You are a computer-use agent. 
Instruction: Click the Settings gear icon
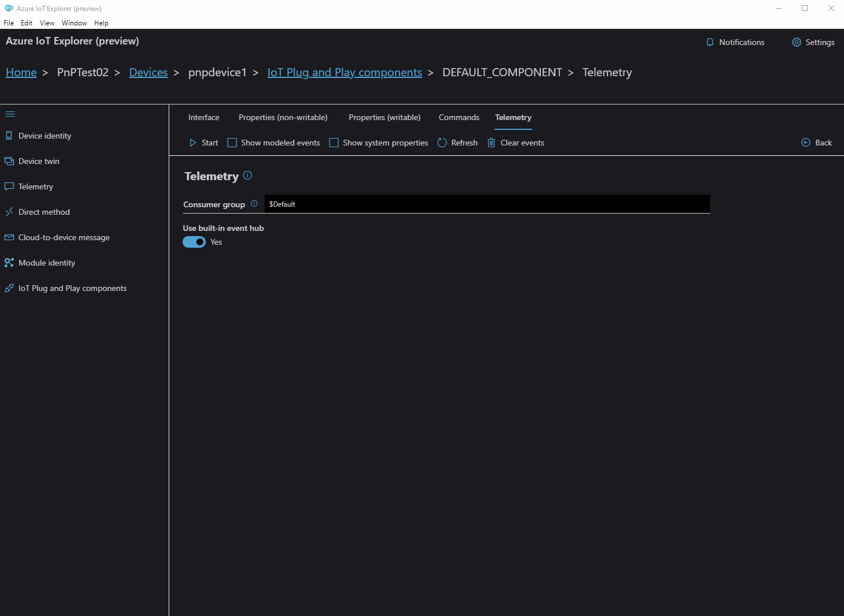(797, 42)
